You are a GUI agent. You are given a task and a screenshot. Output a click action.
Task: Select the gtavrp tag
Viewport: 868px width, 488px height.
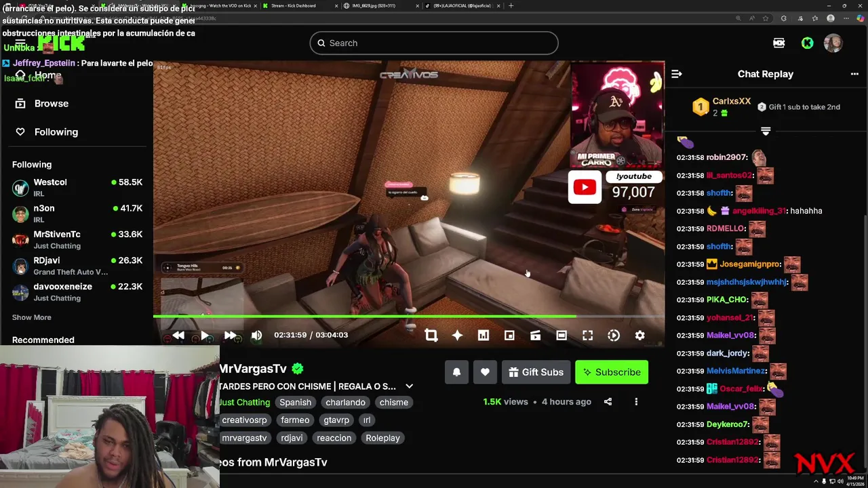click(x=336, y=420)
